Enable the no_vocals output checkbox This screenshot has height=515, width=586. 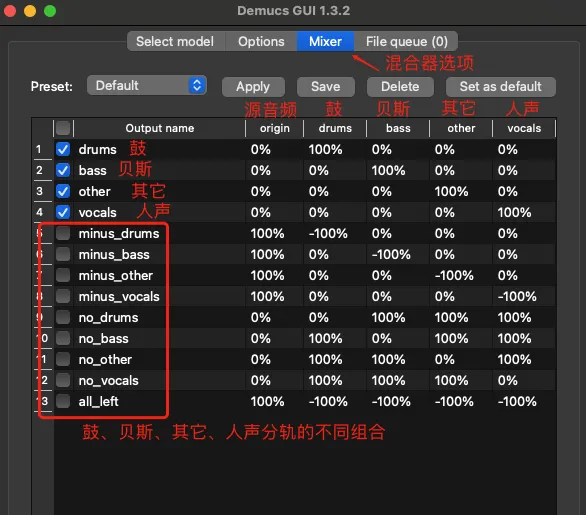pyautogui.click(x=63, y=380)
